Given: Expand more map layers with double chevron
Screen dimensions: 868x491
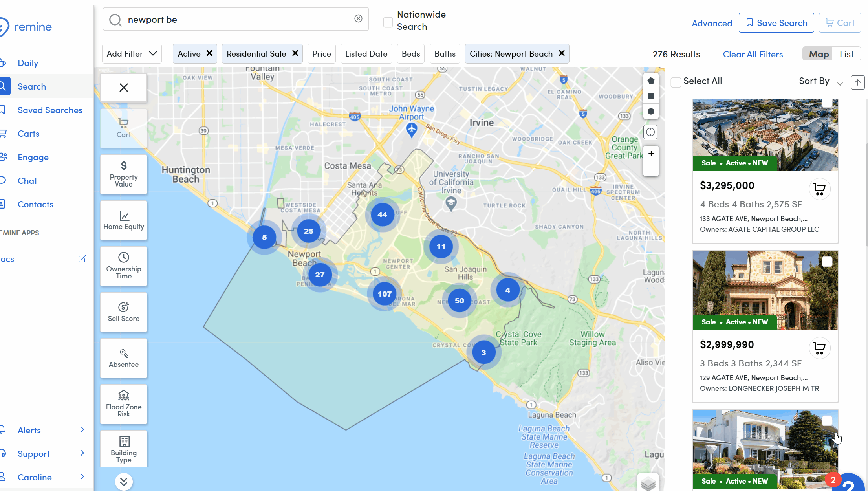Looking at the screenshot, I should pyautogui.click(x=124, y=482).
